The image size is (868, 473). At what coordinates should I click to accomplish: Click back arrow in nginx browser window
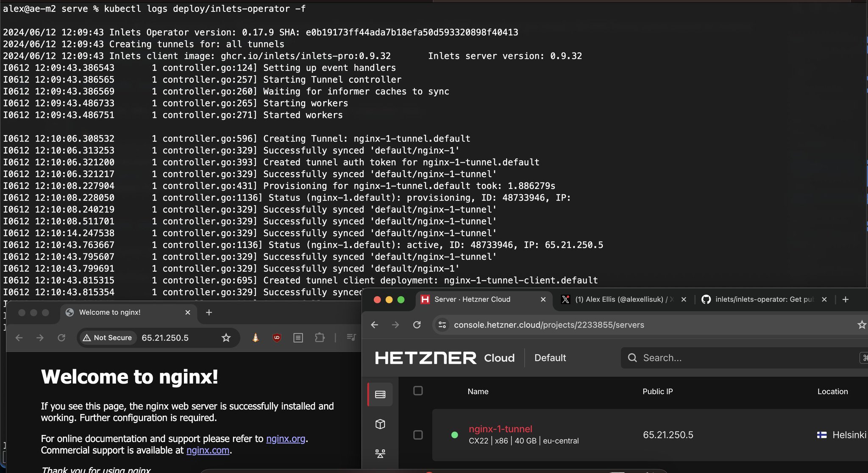(19, 338)
